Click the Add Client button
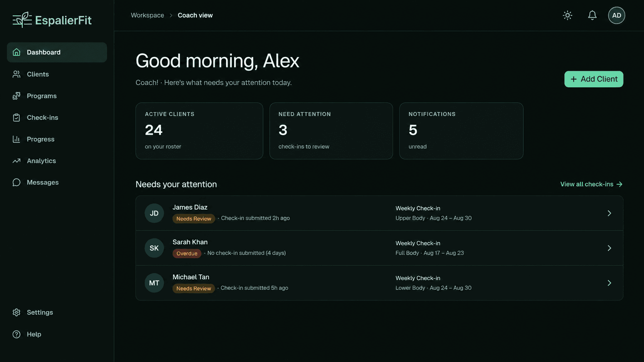 point(594,79)
